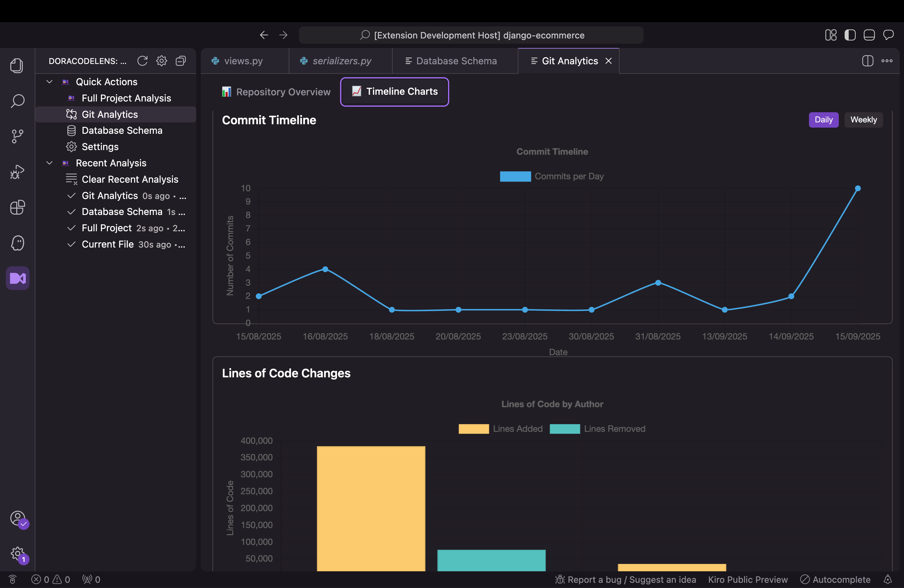Image resolution: width=904 pixels, height=588 pixels.
Task: Open the editor more actions menu
Action: (887, 61)
